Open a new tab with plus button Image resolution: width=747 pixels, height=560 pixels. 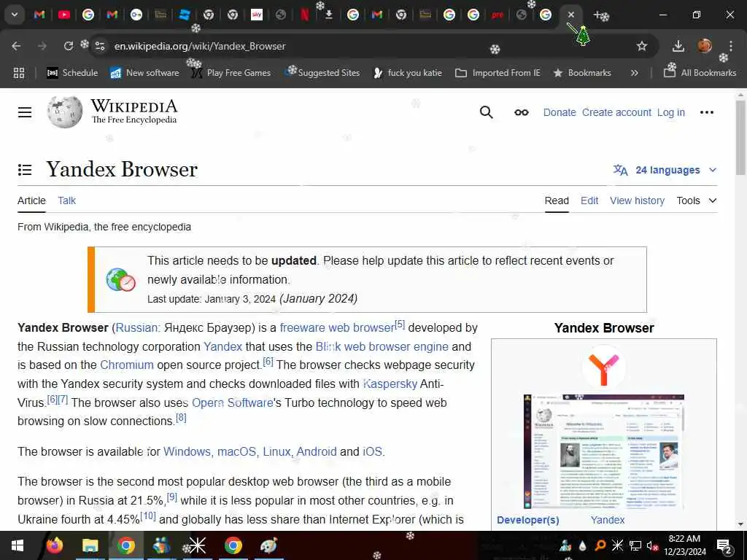597,15
